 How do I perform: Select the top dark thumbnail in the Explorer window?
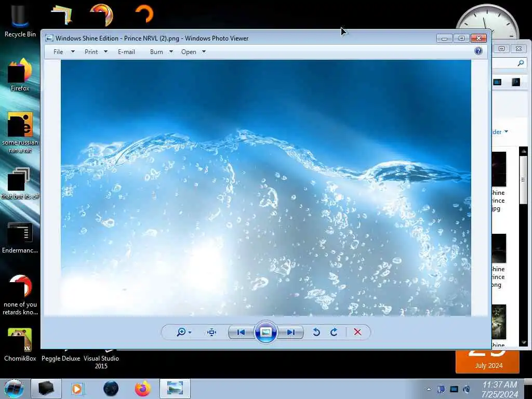[x=499, y=169]
